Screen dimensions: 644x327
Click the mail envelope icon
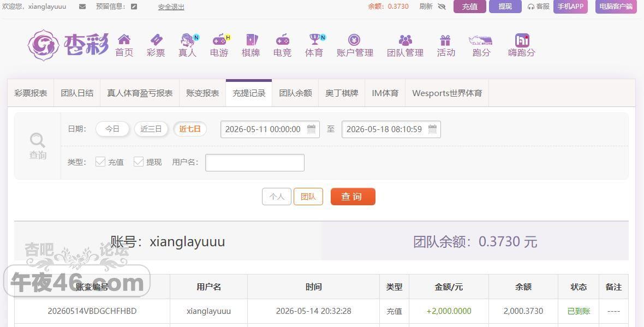coord(82,7)
